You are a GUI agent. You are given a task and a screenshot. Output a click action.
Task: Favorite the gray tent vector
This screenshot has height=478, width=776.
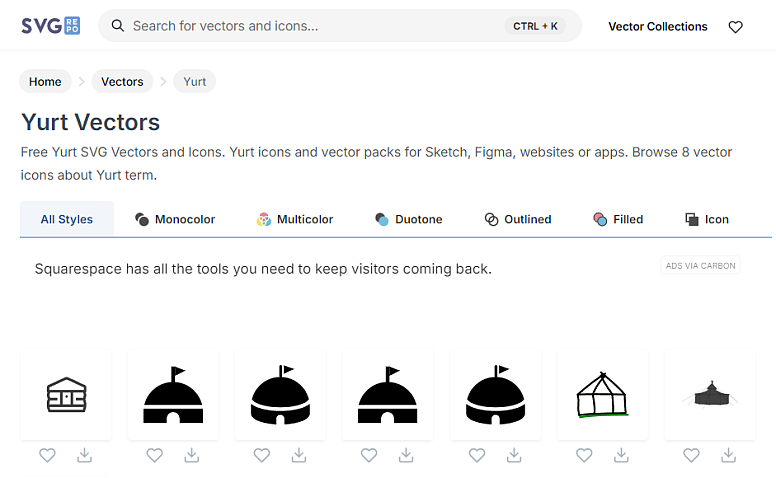691,455
